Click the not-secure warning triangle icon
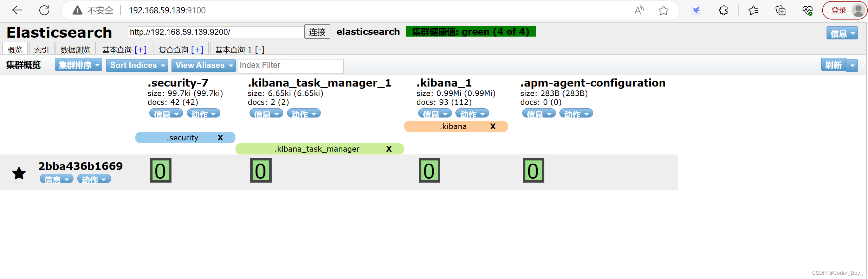The width and height of the screenshot is (868, 279). coord(77,11)
